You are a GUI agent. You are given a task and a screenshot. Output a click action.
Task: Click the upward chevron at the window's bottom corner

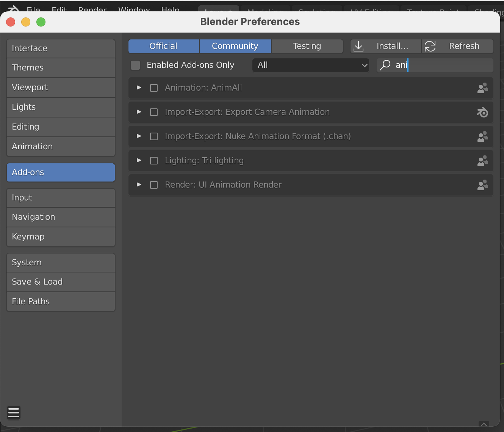(x=484, y=424)
